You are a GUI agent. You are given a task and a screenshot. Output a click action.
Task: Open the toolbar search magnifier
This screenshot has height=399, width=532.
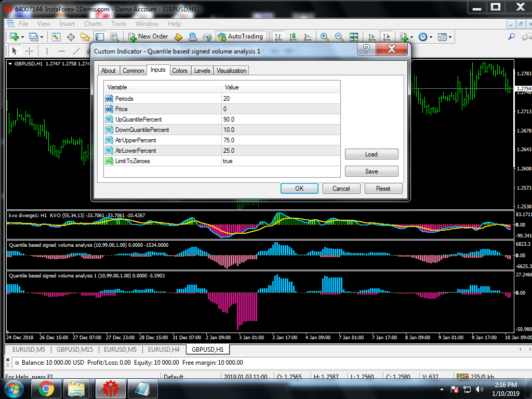point(511,37)
